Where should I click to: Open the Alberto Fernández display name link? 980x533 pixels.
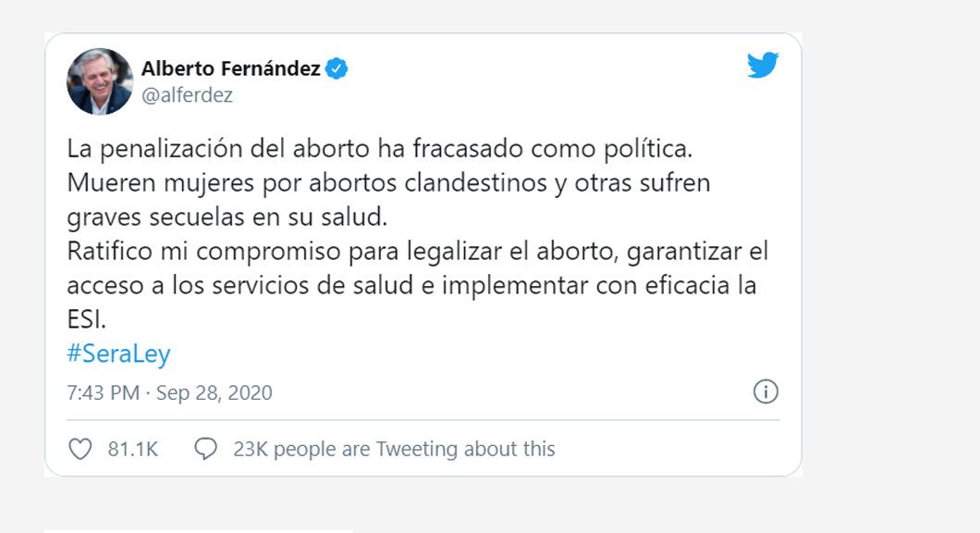tap(230, 68)
